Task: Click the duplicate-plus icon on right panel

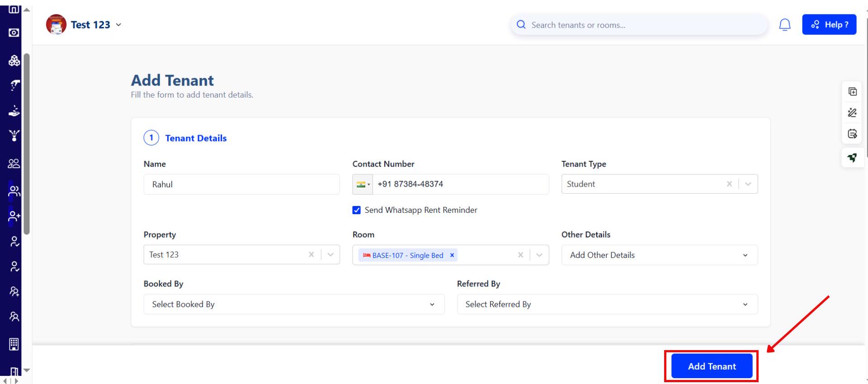Action: pos(852,92)
